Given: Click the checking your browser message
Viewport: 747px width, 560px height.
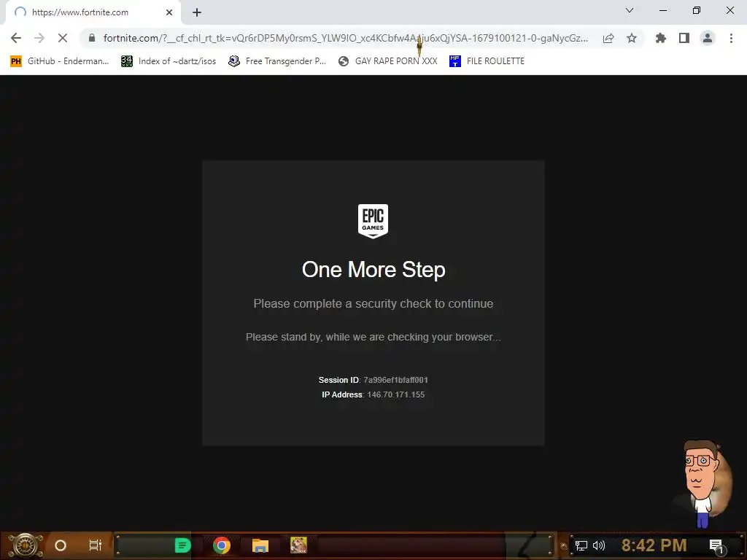Looking at the screenshot, I should point(373,337).
